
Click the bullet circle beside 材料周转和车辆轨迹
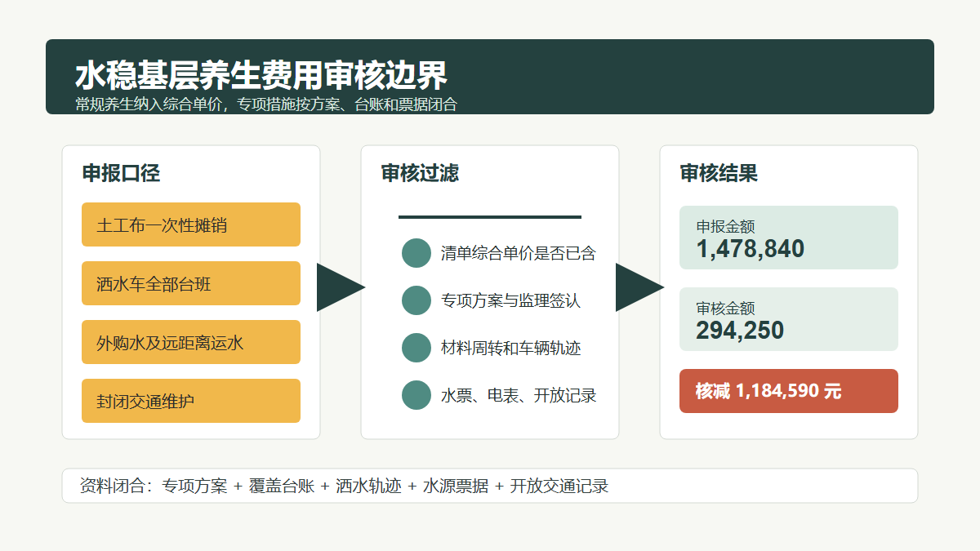tap(416, 348)
